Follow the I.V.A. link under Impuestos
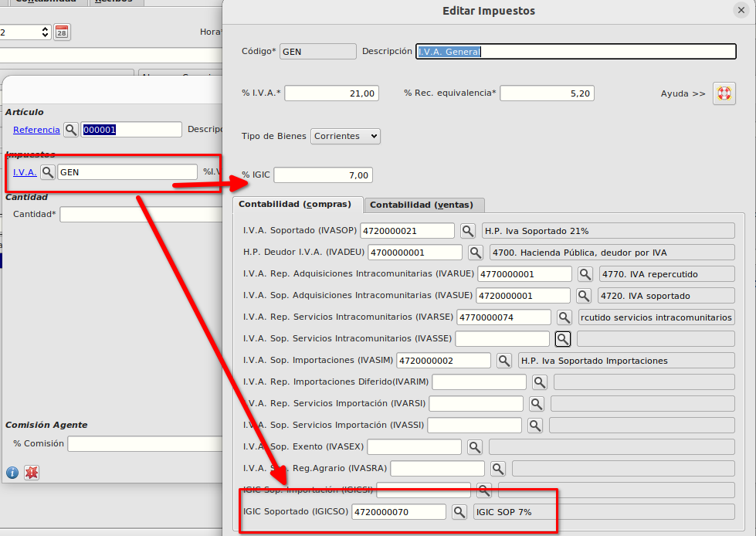756x536 pixels. (x=25, y=172)
